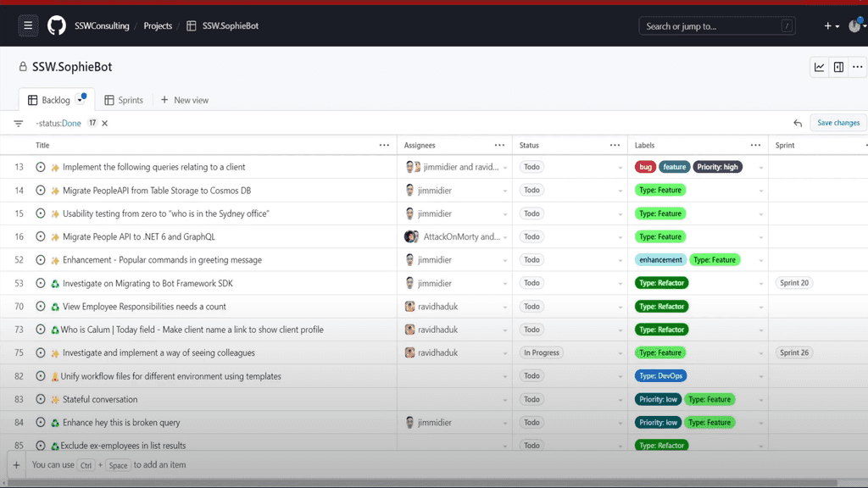Expand the create new plus dropdown
This screenshot has height=488, width=868.
pyautogui.click(x=832, y=26)
